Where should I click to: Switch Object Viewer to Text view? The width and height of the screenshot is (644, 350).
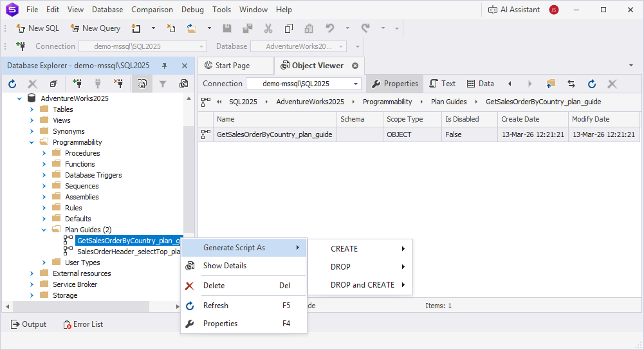coord(443,84)
